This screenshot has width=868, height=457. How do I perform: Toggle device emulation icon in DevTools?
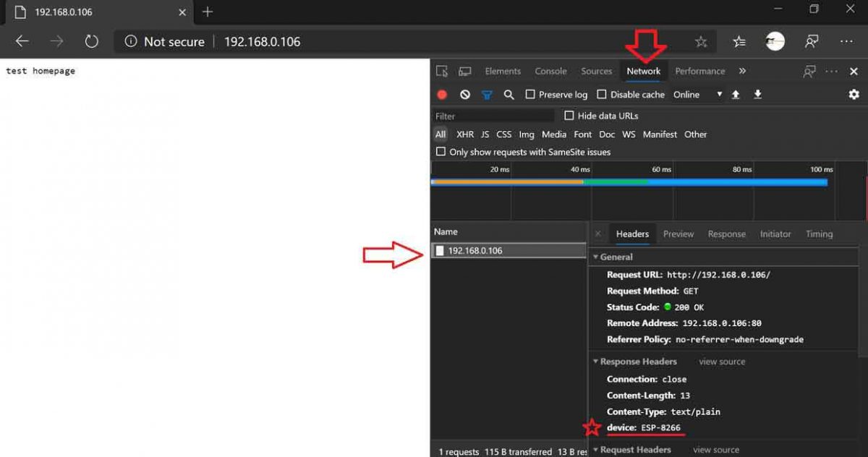(x=465, y=72)
